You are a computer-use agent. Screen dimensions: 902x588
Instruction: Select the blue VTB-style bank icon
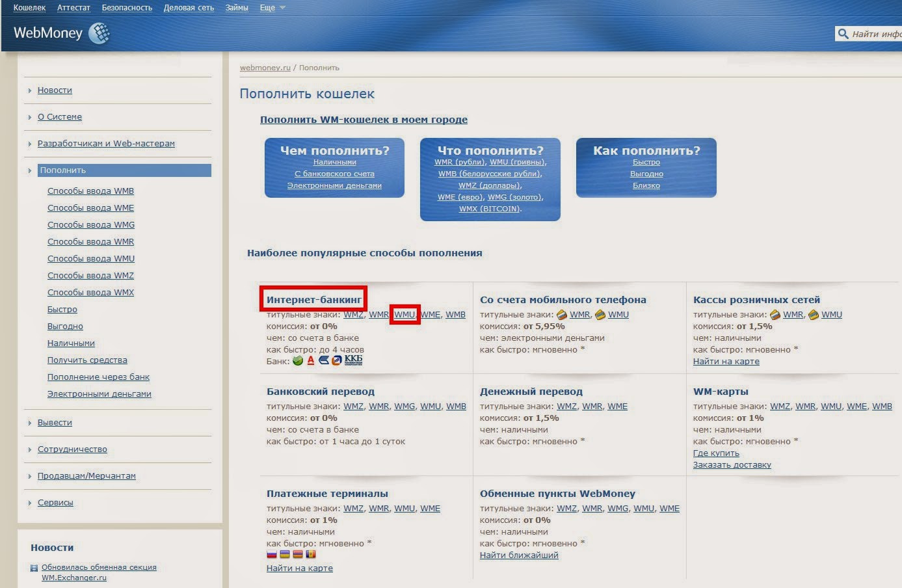324,360
